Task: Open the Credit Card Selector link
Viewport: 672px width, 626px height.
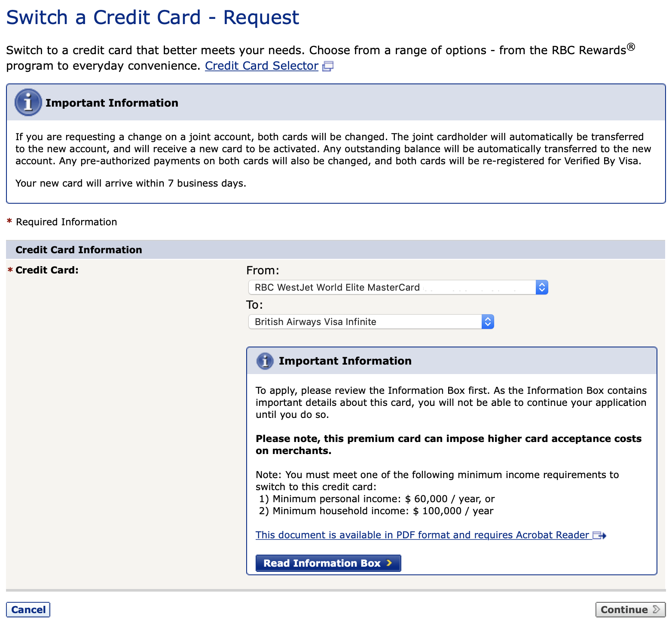Action: point(261,66)
